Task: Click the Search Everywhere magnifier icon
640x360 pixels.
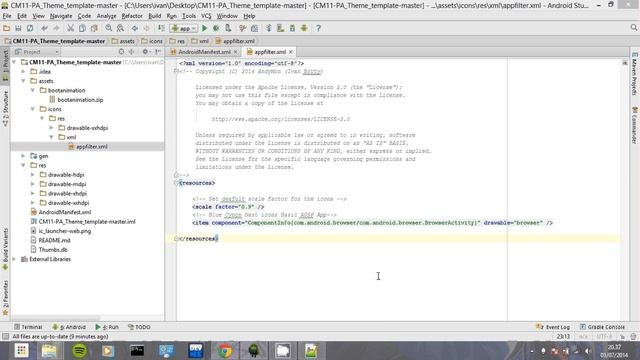Action: 633,27
